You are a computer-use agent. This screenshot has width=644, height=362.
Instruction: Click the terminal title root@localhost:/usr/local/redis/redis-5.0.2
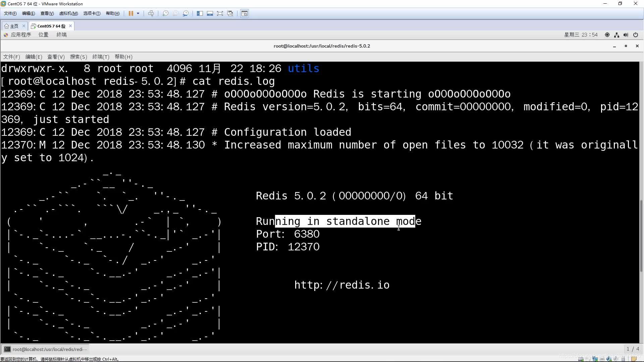[x=322, y=46]
